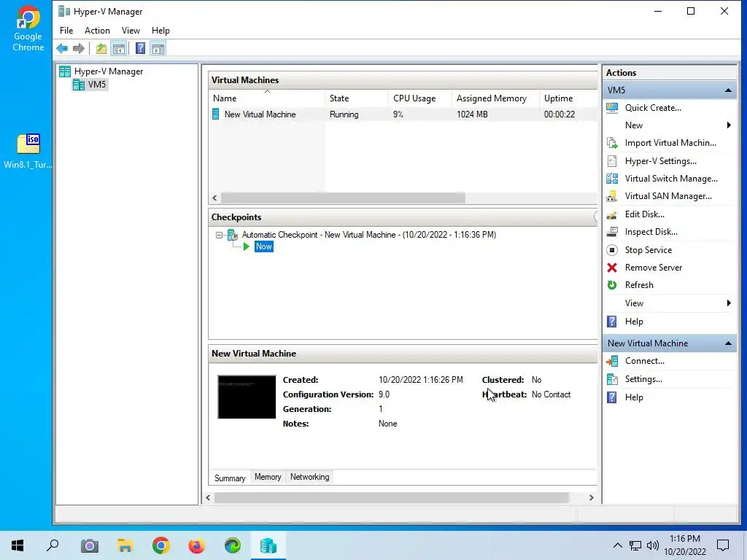Image resolution: width=747 pixels, height=560 pixels.
Task: Click the VM preview thumbnail
Action: click(x=247, y=397)
